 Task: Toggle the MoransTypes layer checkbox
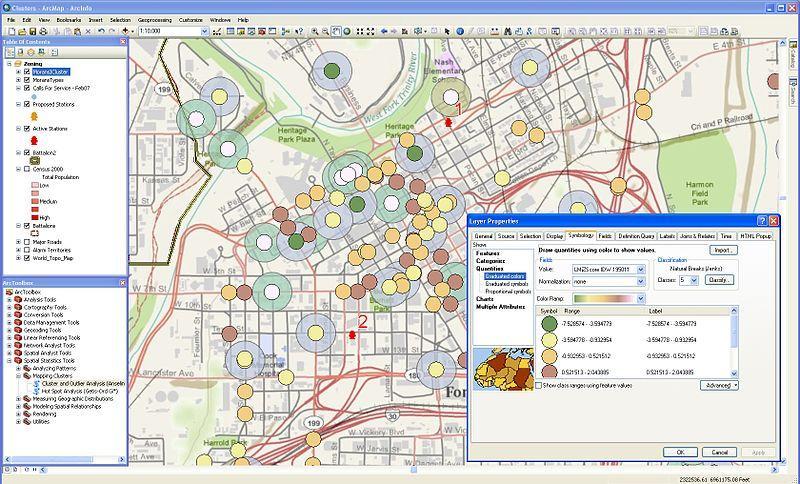pos(27,80)
